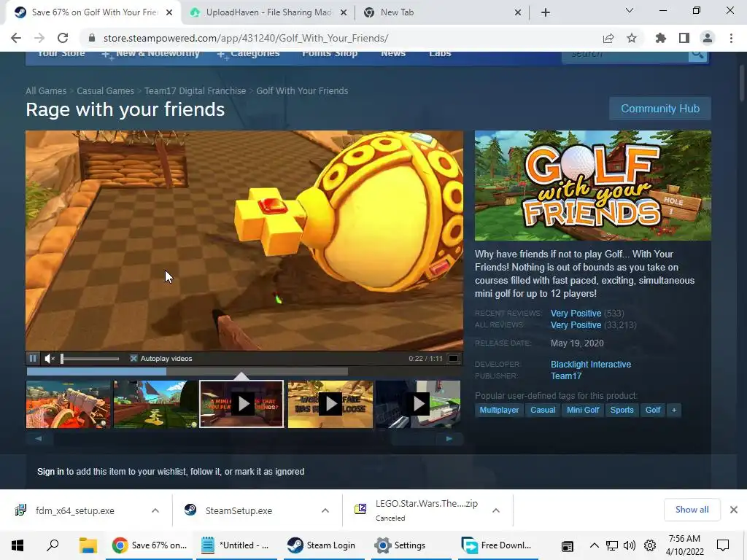Open Free Download Manager taskbar item
The image size is (747, 560).
[498, 545]
